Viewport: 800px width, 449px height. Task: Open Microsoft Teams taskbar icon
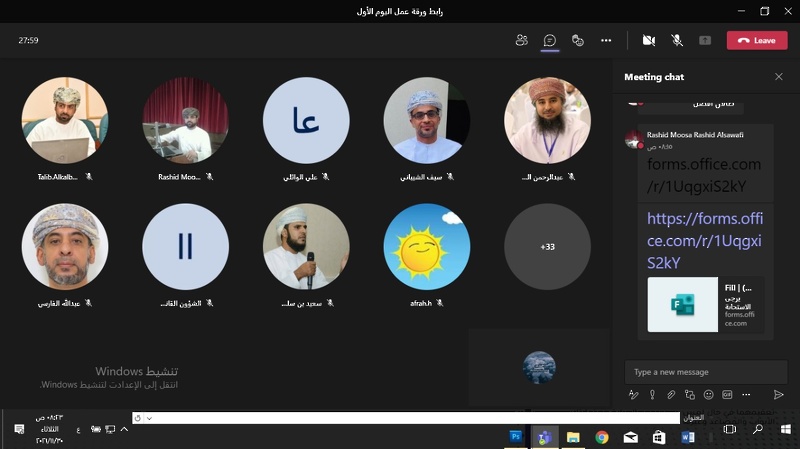545,437
